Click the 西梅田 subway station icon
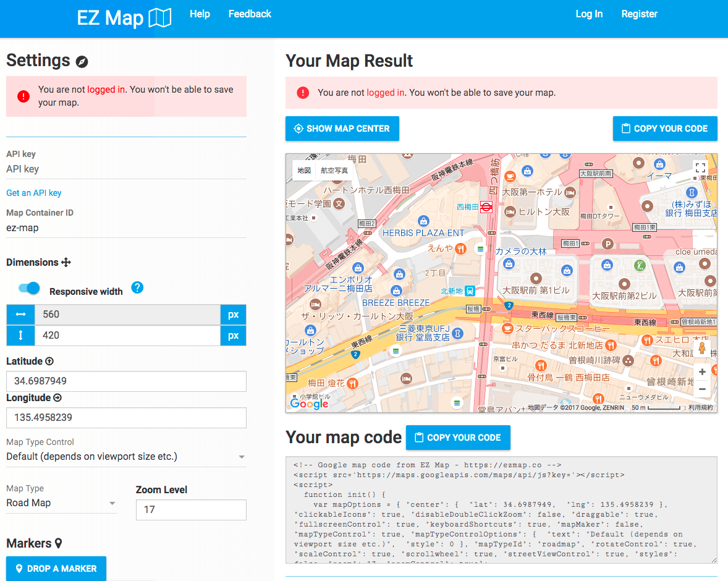 click(x=486, y=207)
